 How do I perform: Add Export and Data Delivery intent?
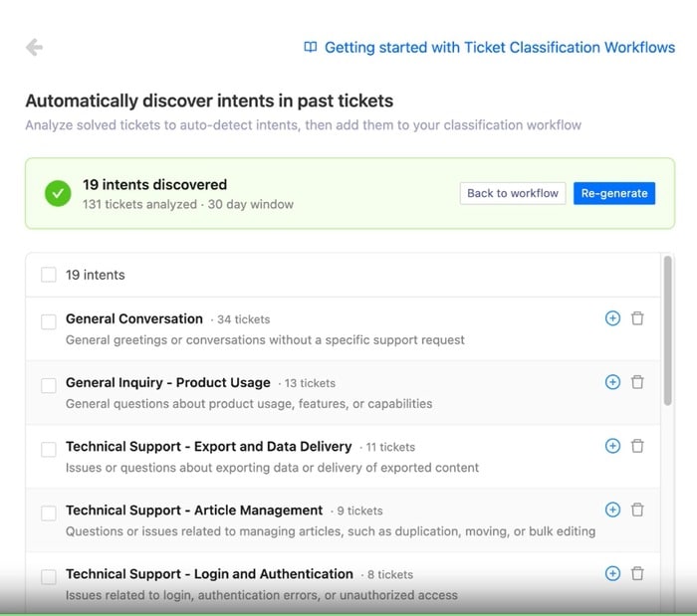coord(612,446)
